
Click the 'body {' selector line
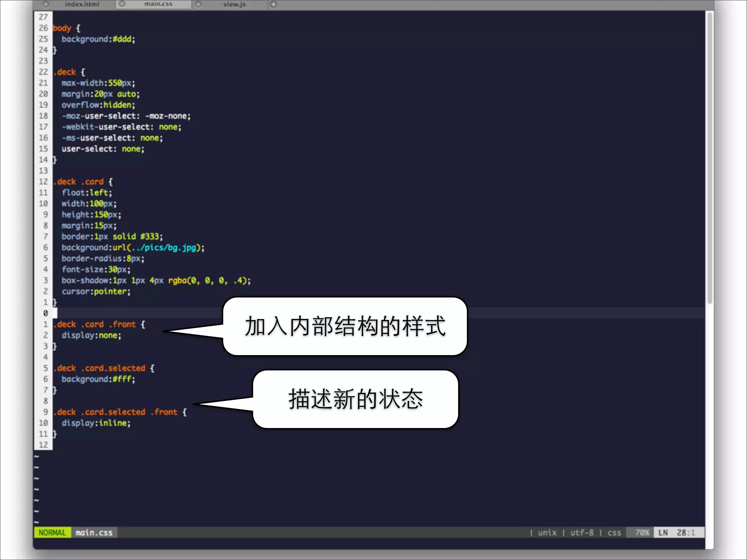tap(66, 28)
